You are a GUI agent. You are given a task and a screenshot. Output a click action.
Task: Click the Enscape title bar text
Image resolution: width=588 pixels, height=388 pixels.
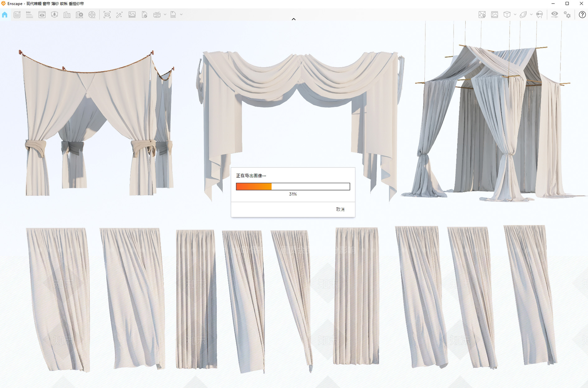point(46,4)
